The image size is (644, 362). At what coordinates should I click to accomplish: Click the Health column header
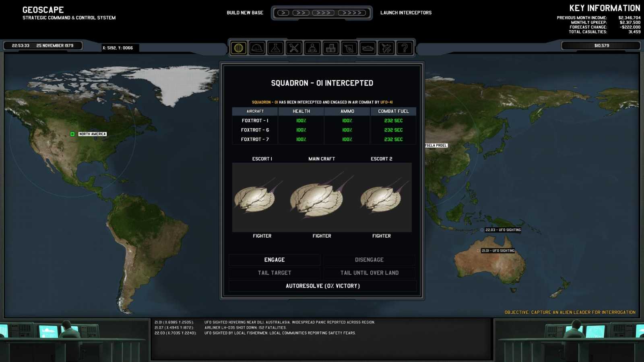(301, 111)
